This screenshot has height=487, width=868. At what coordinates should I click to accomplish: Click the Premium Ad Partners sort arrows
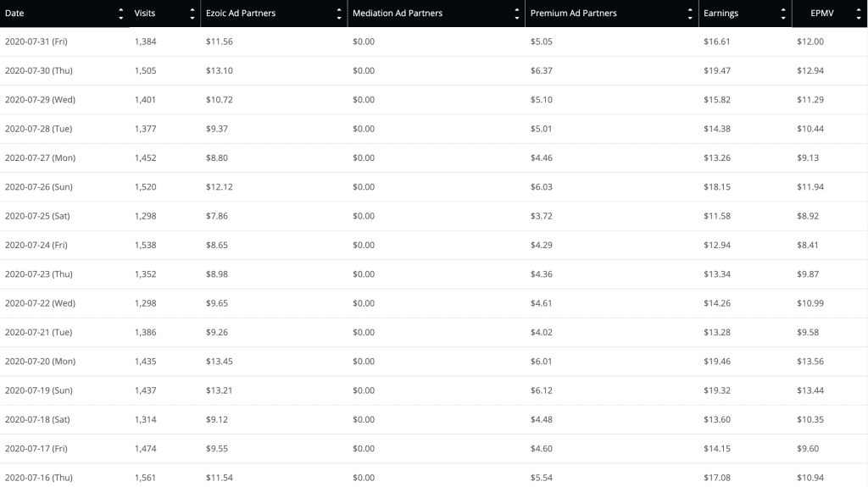click(690, 14)
